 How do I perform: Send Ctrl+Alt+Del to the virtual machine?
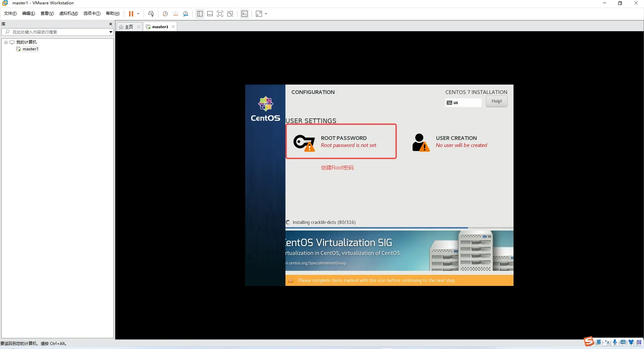point(151,14)
